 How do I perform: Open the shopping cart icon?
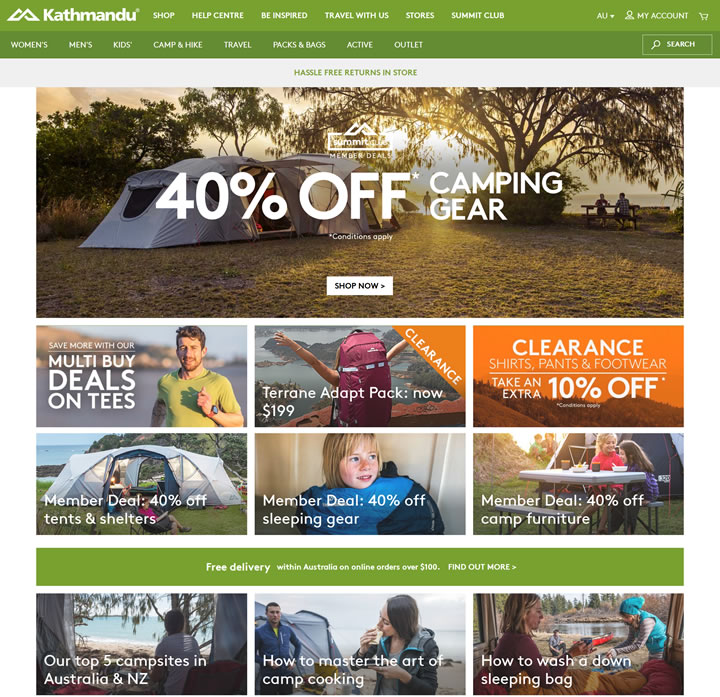click(703, 16)
